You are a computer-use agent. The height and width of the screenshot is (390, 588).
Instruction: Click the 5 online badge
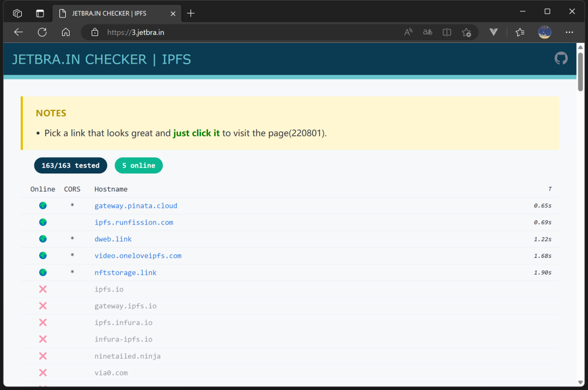click(x=139, y=165)
